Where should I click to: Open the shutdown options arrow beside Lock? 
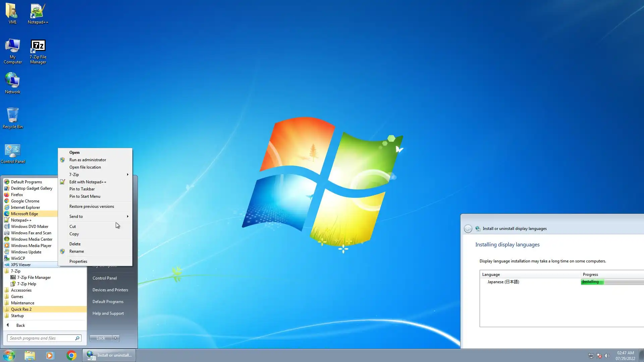click(116, 338)
